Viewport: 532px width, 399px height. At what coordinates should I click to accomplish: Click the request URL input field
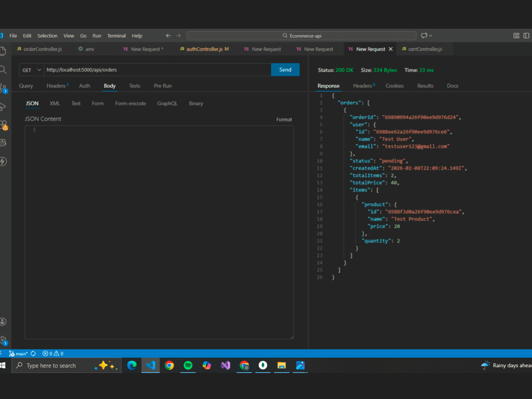158,70
